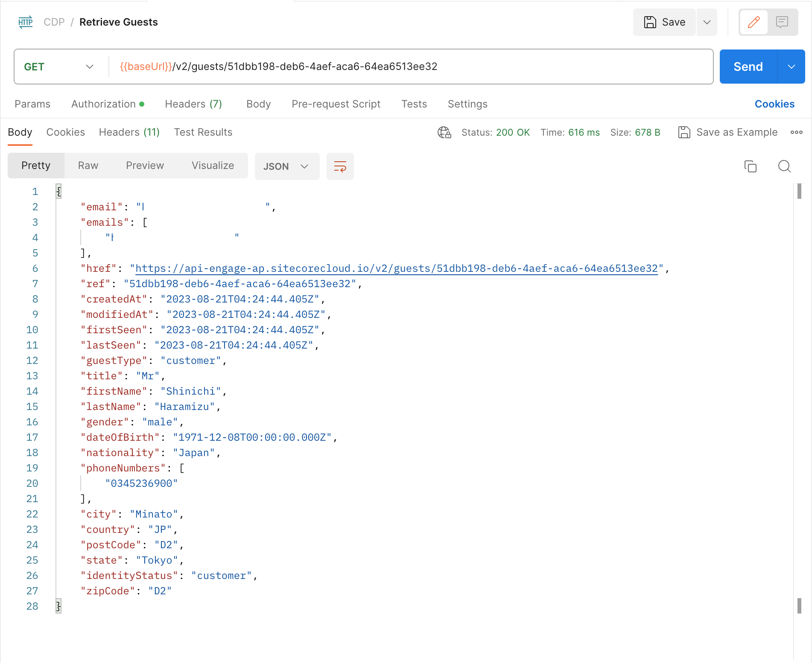Click the CDP breadcrumb link
The image size is (812, 663).
coord(54,22)
